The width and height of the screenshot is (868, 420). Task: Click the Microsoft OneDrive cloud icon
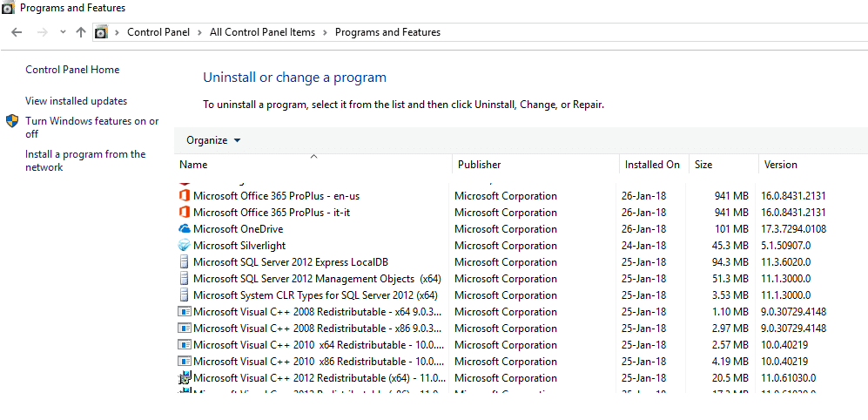click(185, 229)
